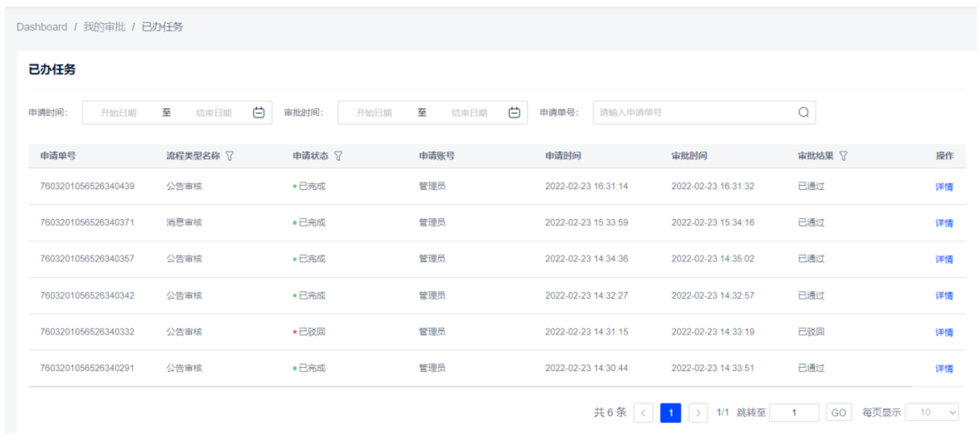The height and width of the screenshot is (445, 980).
Task: Go to previous page arrow
Action: (643, 413)
